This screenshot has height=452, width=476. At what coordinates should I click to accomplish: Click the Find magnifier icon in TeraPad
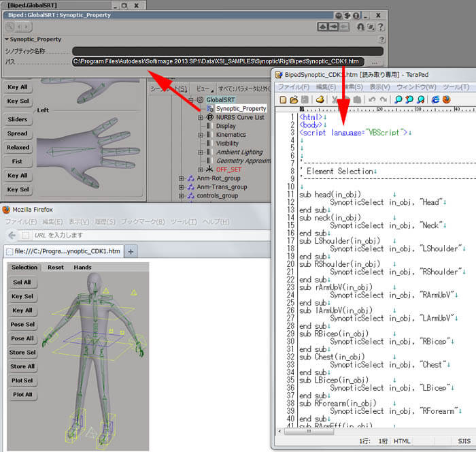pos(398,99)
